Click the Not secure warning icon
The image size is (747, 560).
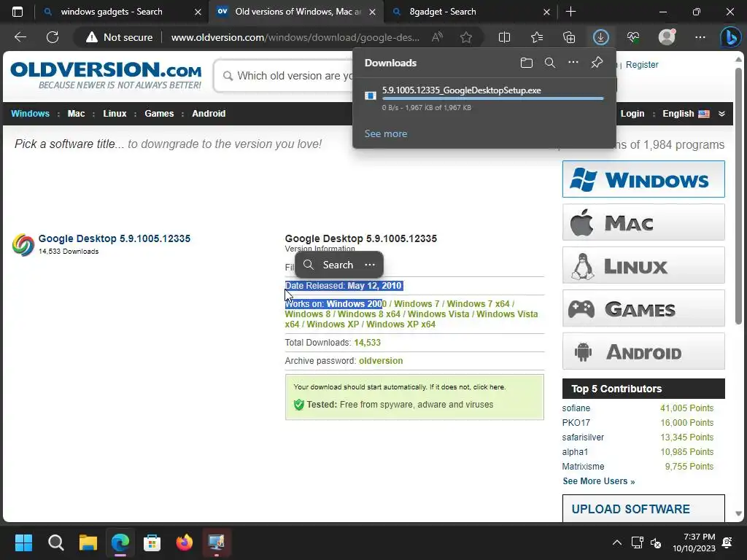[91, 37]
